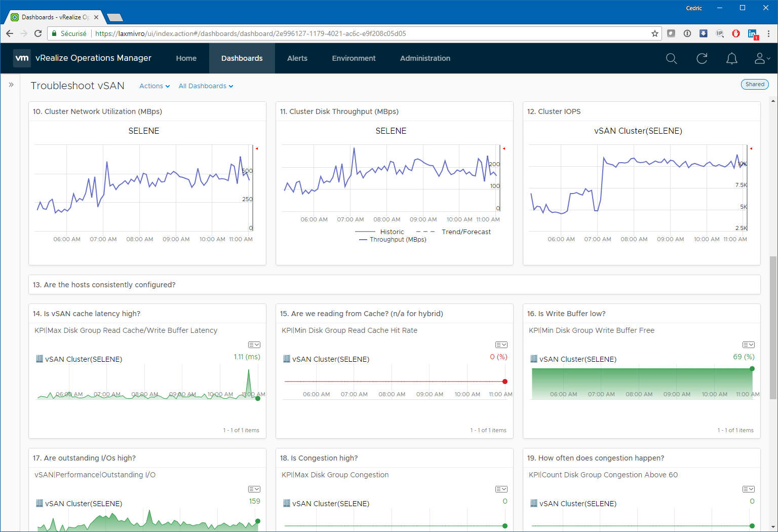Click vSAN Cluster(SELENE) in cache latency widget
Image resolution: width=778 pixels, height=532 pixels.
click(x=84, y=359)
